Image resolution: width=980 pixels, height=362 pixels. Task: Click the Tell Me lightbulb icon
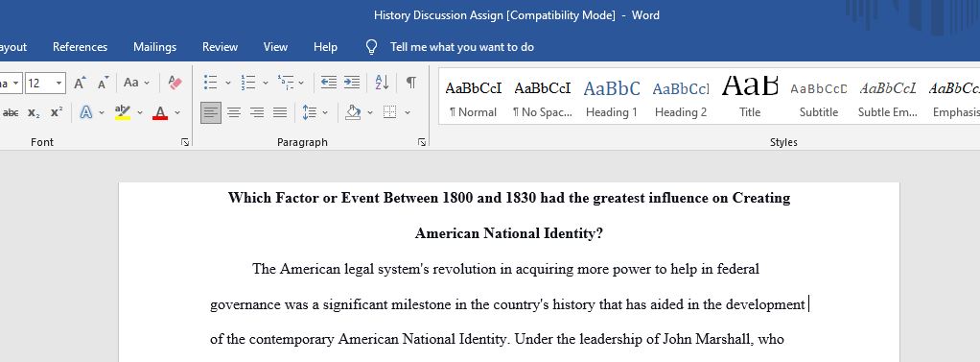372,47
